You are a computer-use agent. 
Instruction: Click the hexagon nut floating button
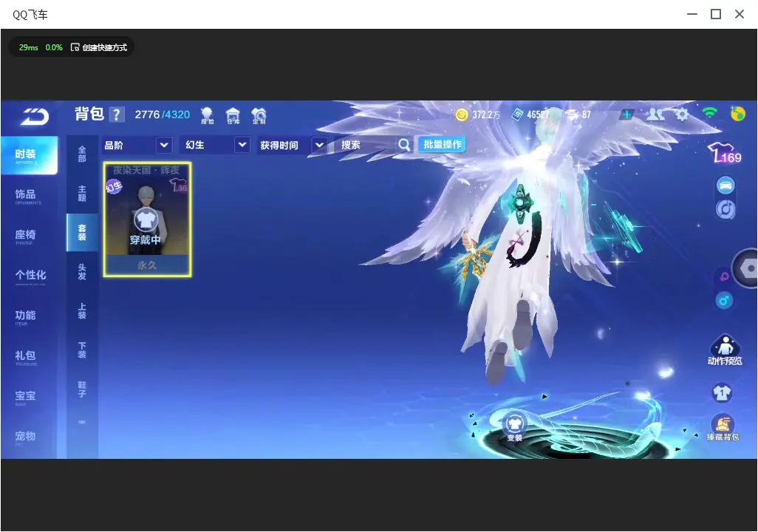point(747,268)
